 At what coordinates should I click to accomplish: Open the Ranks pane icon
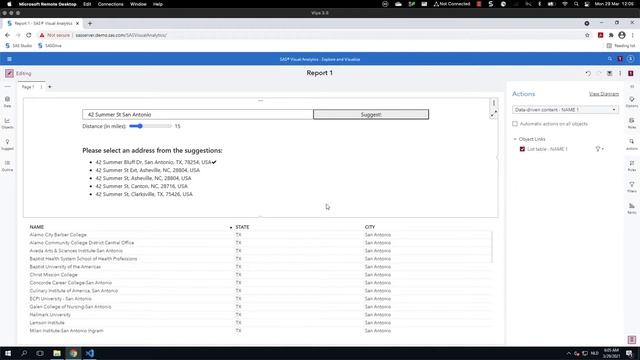(x=631, y=208)
